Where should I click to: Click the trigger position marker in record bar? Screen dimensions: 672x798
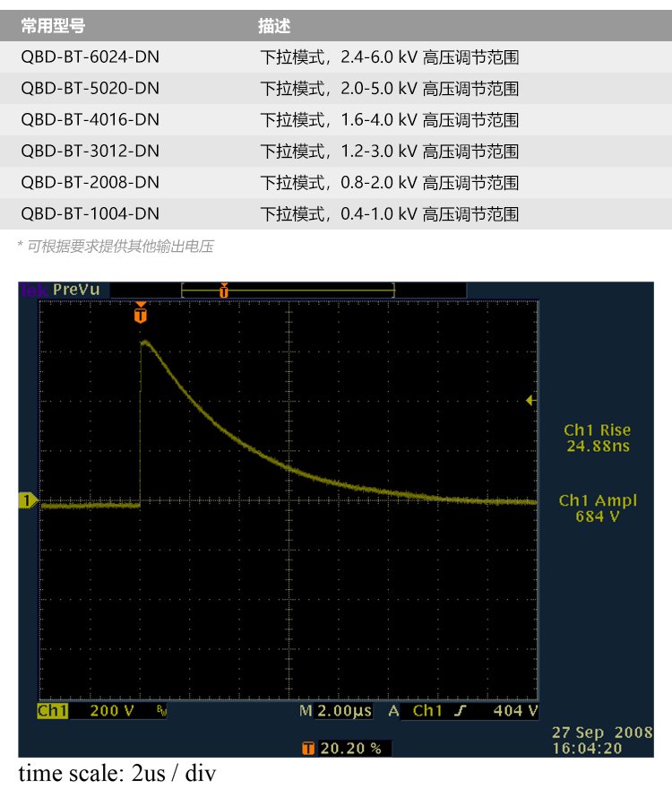point(224,290)
